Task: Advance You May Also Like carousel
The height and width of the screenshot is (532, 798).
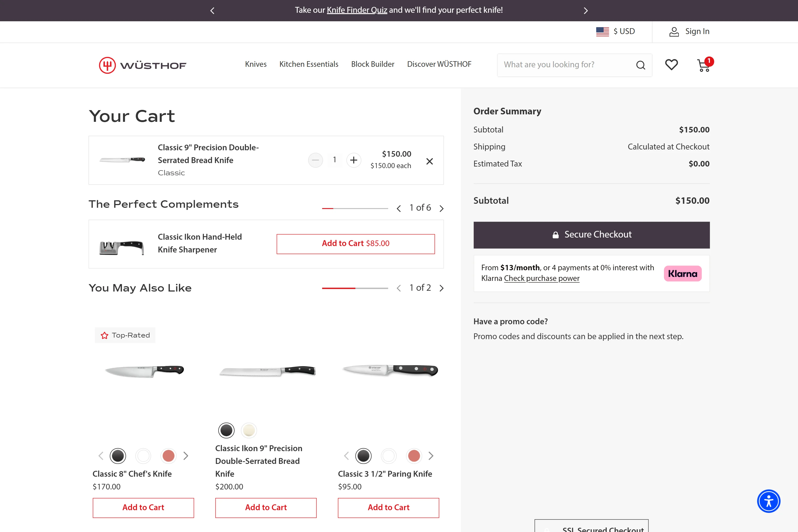Action: click(x=441, y=288)
